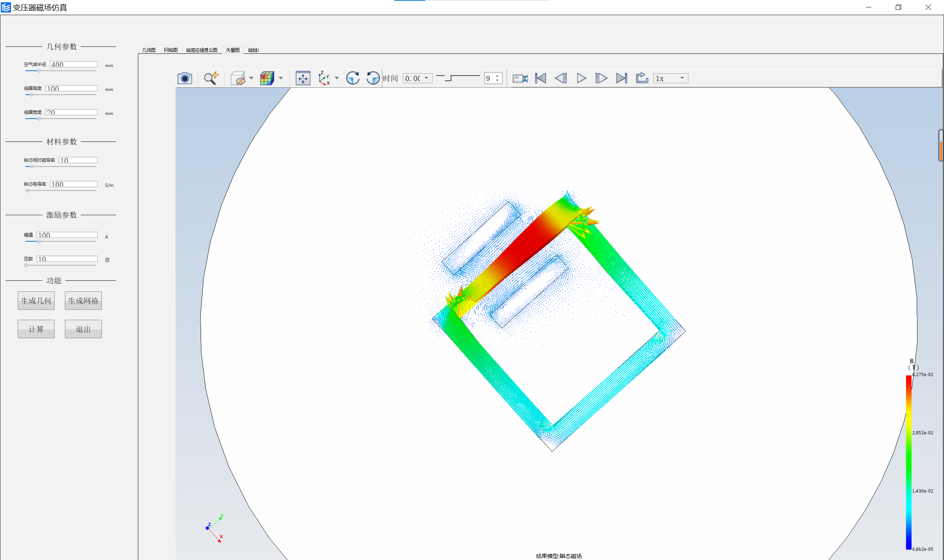Restore the window with the title bar button

click(898, 7)
